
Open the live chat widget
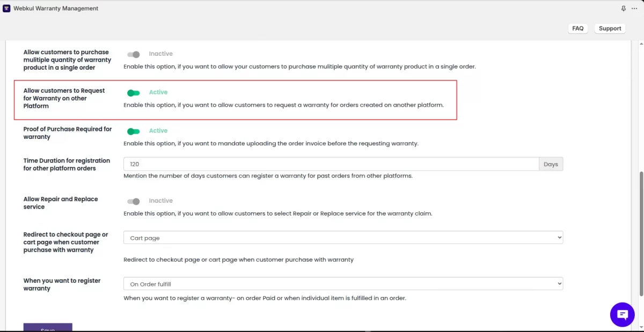(623, 314)
